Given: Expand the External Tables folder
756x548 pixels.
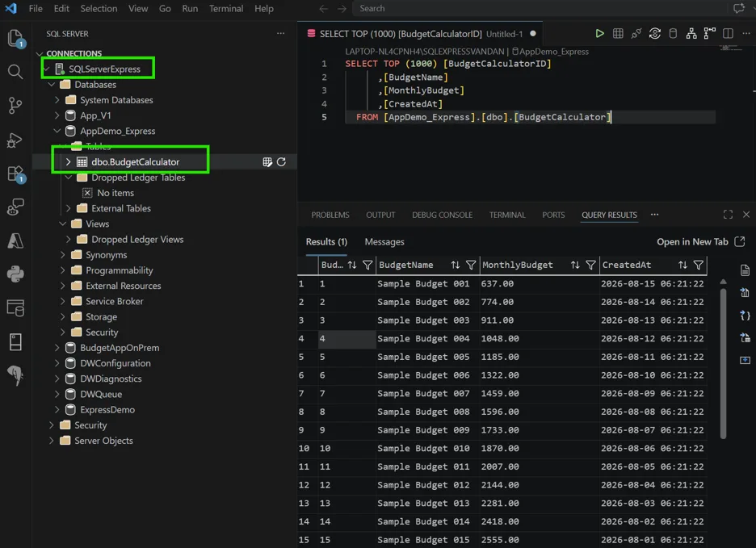Looking at the screenshot, I should [x=68, y=208].
